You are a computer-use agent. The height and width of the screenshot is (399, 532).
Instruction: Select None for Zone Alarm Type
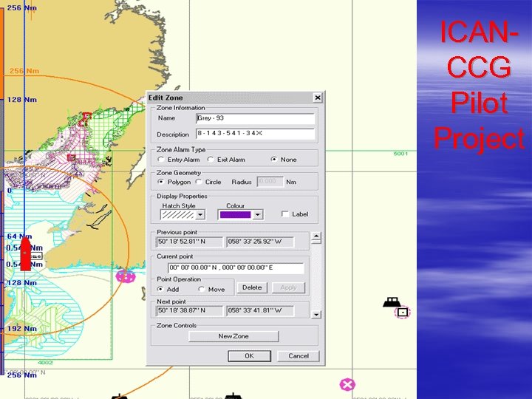point(274,159)
